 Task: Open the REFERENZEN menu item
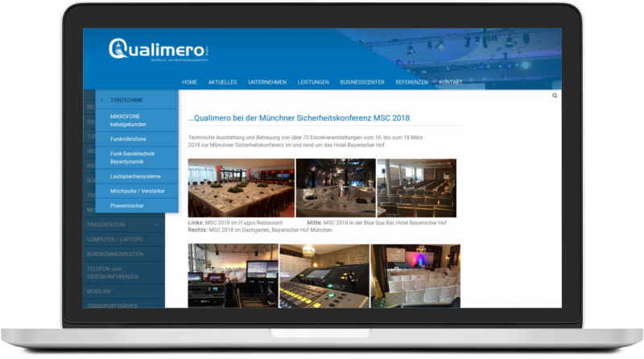tap(411, 82)
